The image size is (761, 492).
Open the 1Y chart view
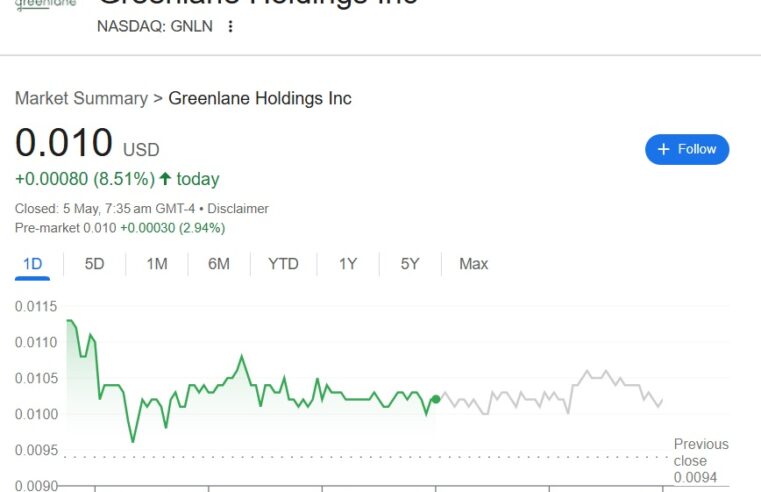[347, 264]
